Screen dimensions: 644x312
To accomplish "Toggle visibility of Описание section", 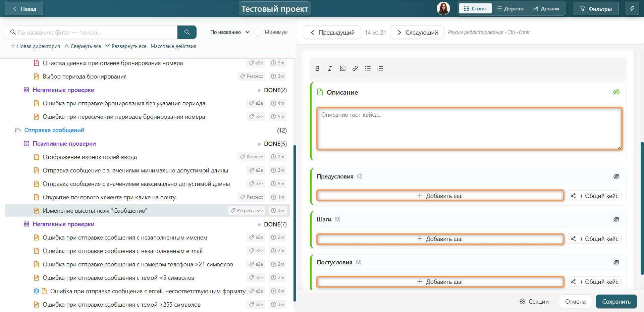I will pyautogui.click(x=616, y=92).
